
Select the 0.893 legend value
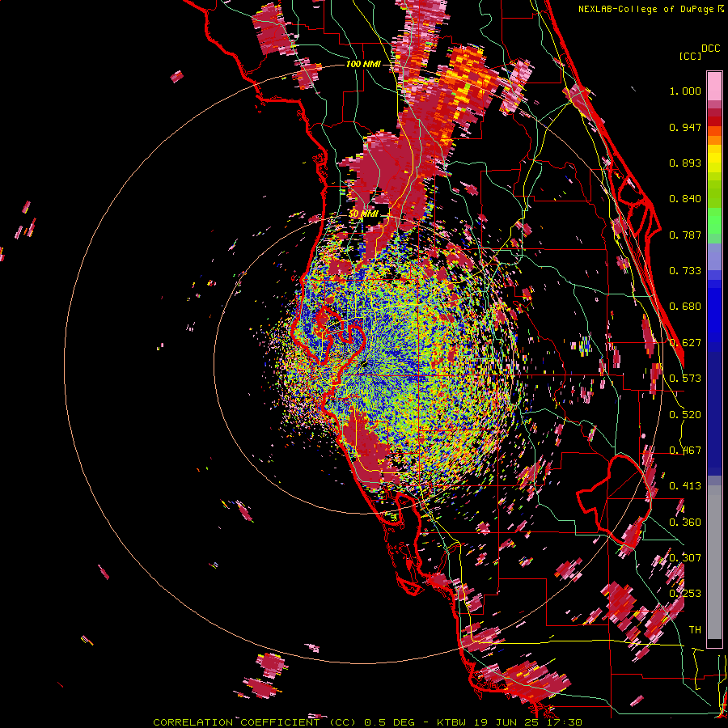(x=685, y=163)
